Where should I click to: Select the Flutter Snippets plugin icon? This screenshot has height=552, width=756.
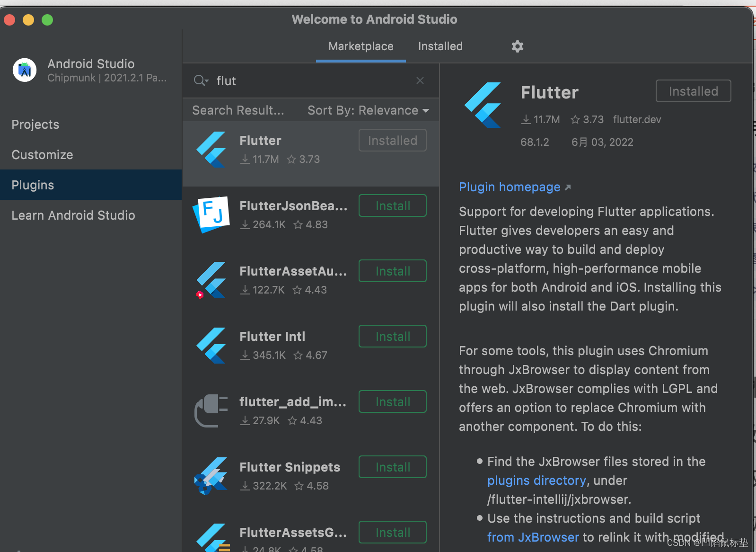(x=211, y=476)
